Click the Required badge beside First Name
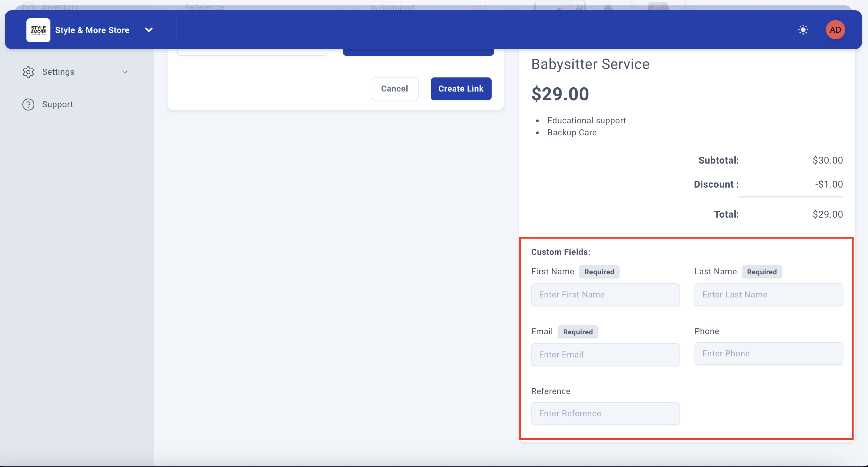The width and height of the screenshot is (868, 467). pos(599,272)
